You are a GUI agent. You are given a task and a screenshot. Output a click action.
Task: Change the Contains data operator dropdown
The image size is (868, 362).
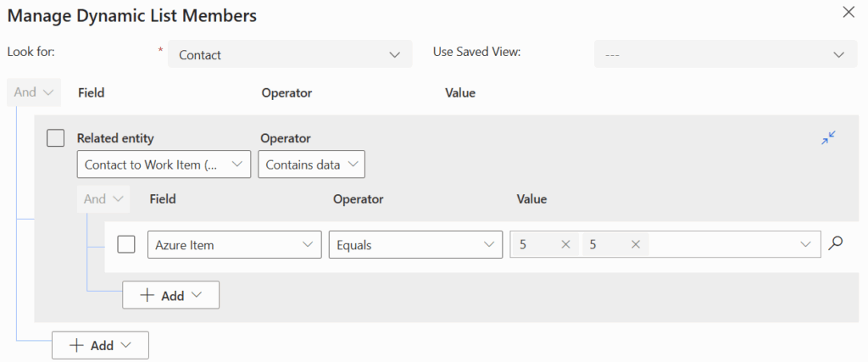tap(311, 164)
